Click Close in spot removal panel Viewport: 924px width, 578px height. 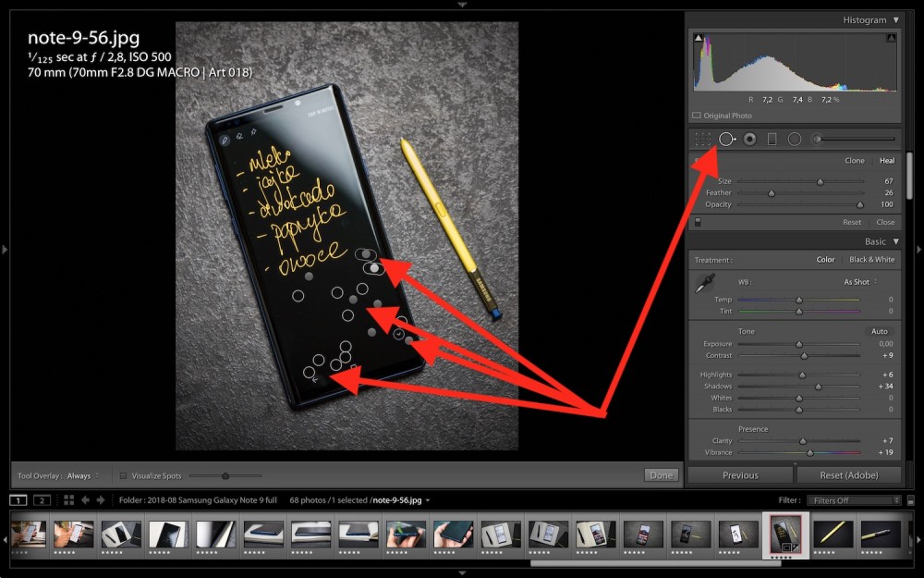(x=885, y=222)
